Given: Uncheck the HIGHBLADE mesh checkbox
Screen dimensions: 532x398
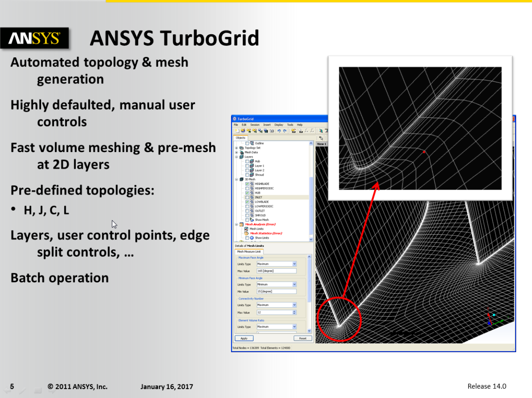Looking at the screenshot, I should (247, 184).
